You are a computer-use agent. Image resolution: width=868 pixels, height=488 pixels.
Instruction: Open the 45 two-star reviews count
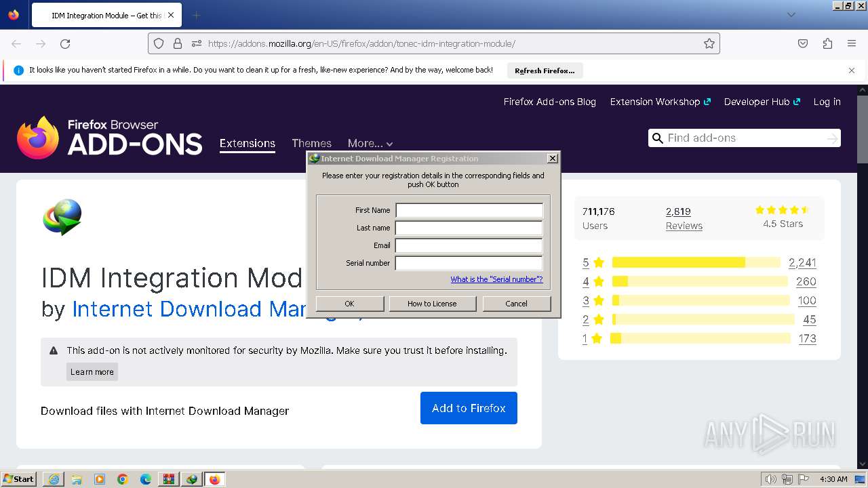[810, 319]
